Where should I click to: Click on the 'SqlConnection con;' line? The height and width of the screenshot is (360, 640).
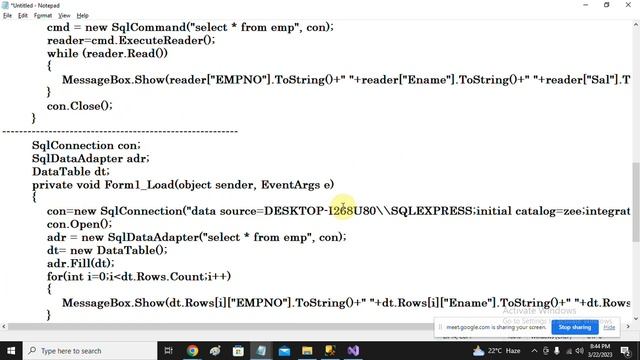[86, 145]
